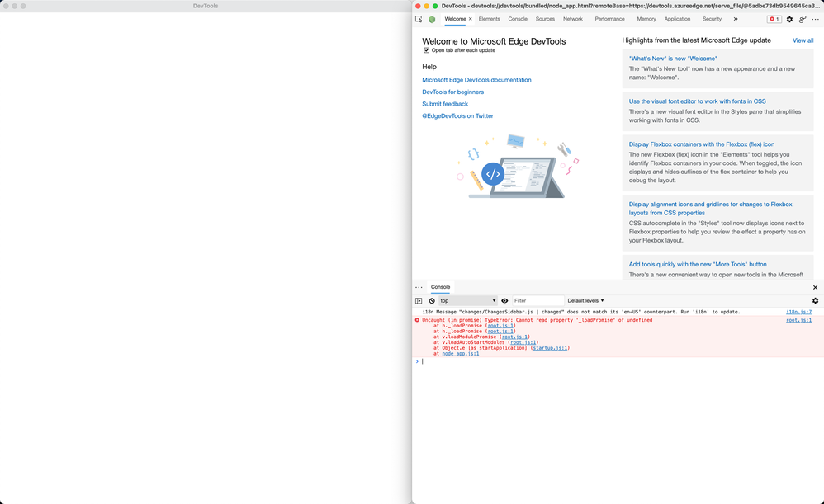The width and height of the screenshot is (824, 504).
Task: Click the red error icon beside Uncaught
Action: click(417, 320)
